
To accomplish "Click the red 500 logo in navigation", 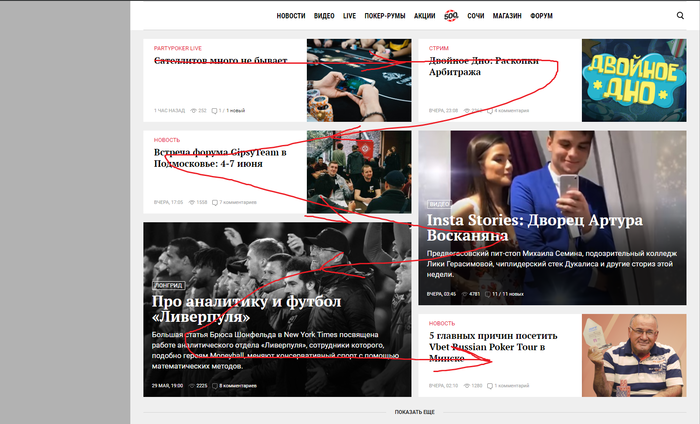I will point(451,16).
